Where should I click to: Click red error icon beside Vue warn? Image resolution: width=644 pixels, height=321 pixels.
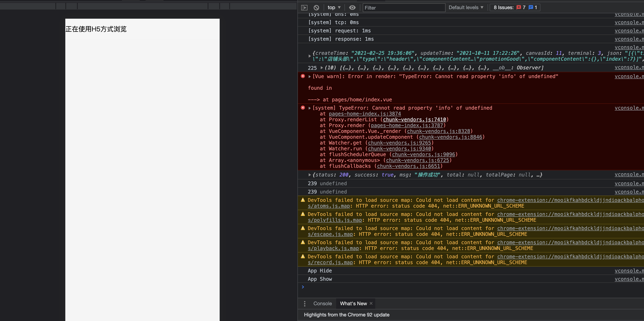coord(303,76)
